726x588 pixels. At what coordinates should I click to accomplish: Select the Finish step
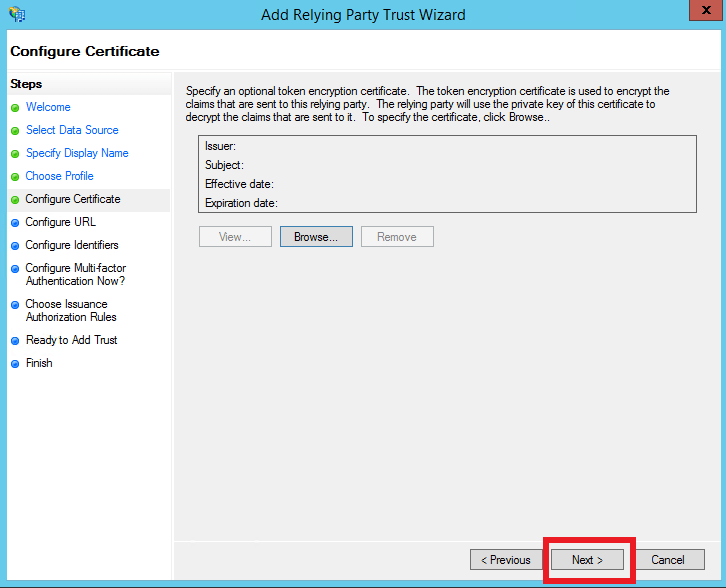39,363
